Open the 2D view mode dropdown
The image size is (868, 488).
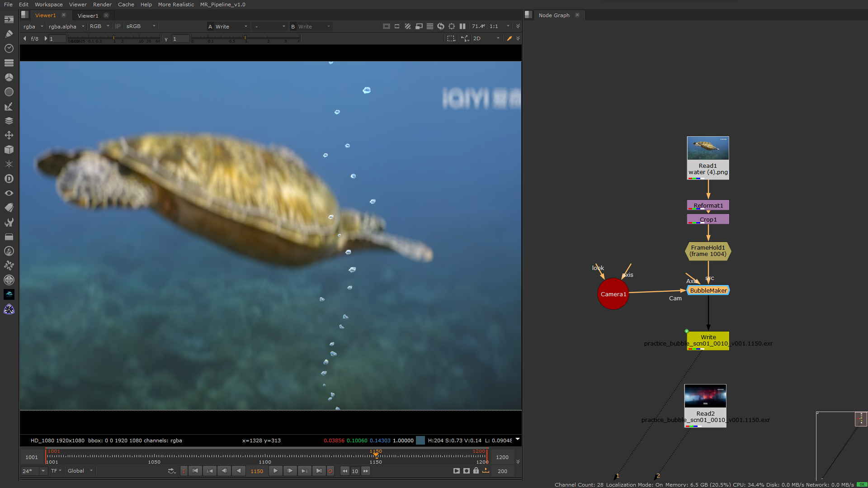pyautogui.click(x=486, y=39)
